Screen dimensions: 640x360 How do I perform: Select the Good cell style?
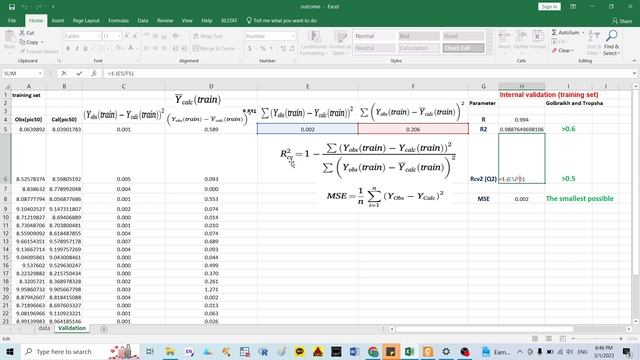pos(463,36)
